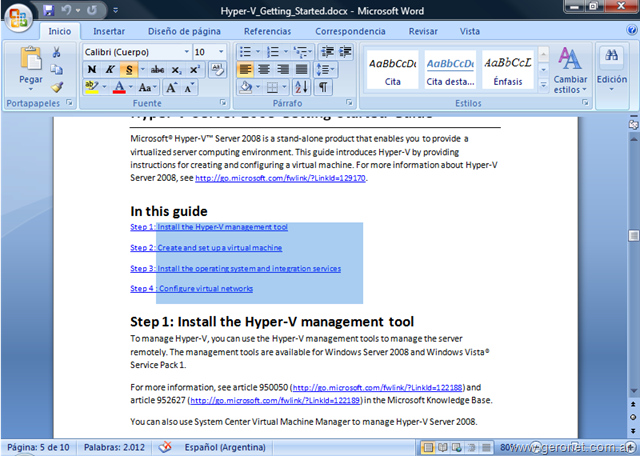Clear formatting with eraser icon

click(218, 70)
